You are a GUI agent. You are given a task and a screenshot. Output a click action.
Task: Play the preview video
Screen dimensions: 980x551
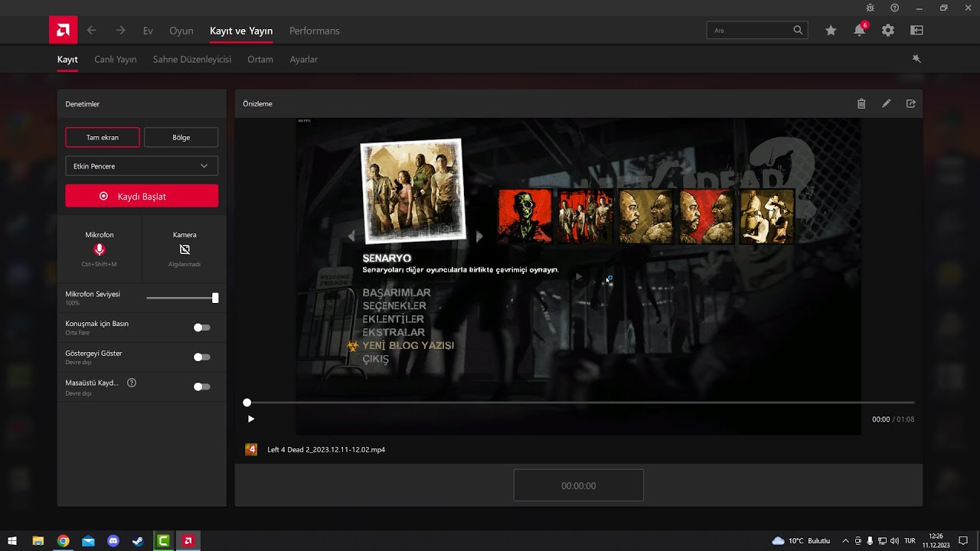point(250,419)
